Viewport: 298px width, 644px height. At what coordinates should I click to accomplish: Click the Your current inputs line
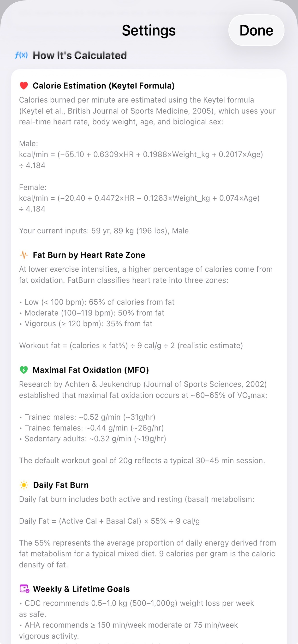tap(104, 231)
